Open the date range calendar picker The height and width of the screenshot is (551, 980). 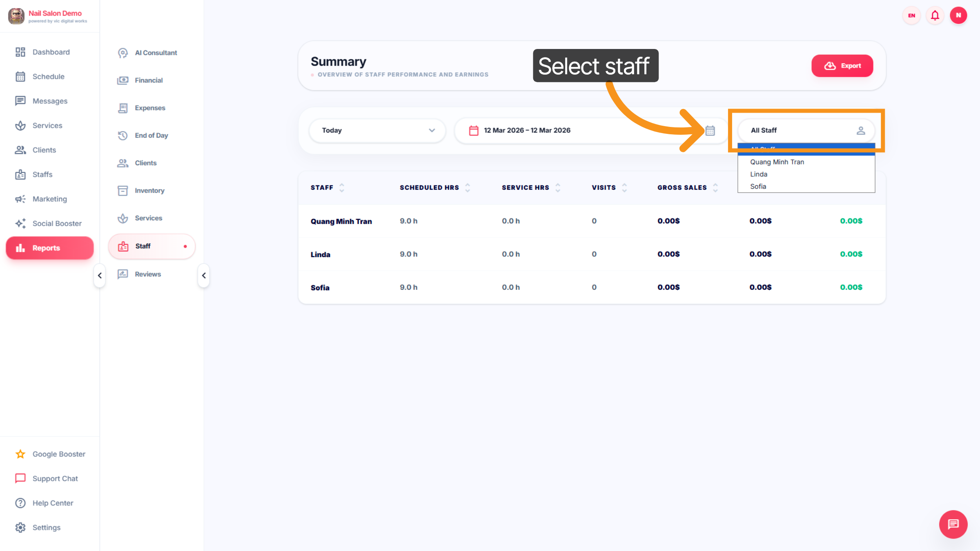[x=710, y=130]
